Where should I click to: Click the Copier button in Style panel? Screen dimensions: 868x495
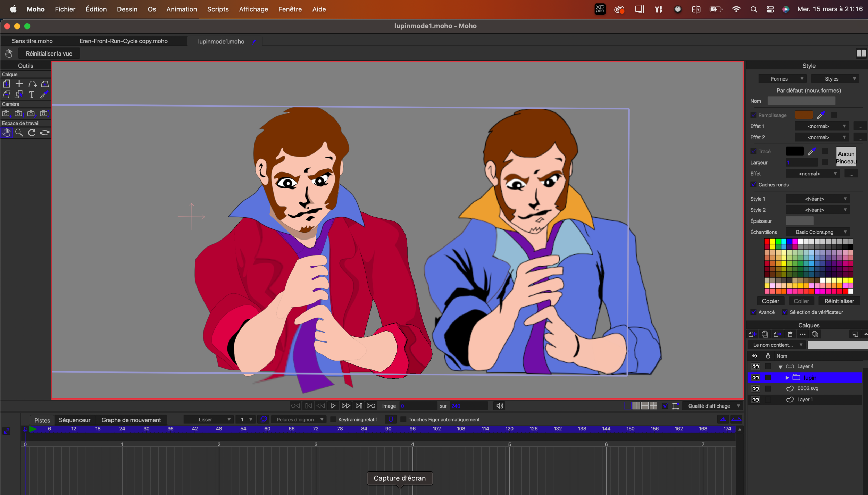tap(770, 301)
